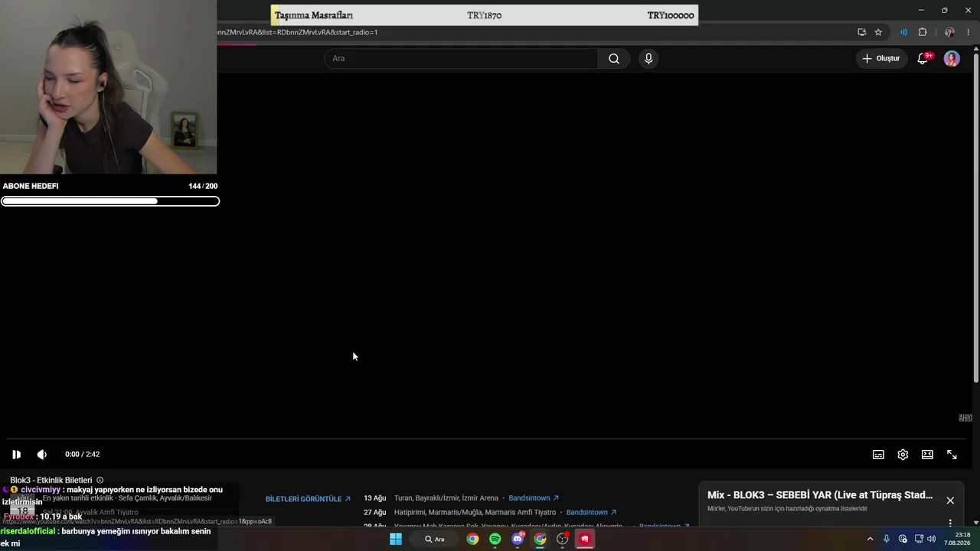Open Discord from the taskbar
980x551 pixels.
point(518,539)
